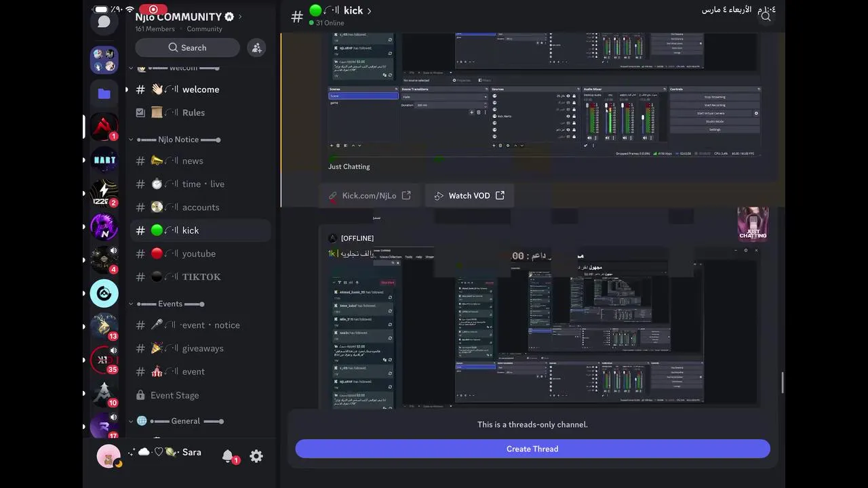Open the IZZ lightning server icon

pos(104,193)
